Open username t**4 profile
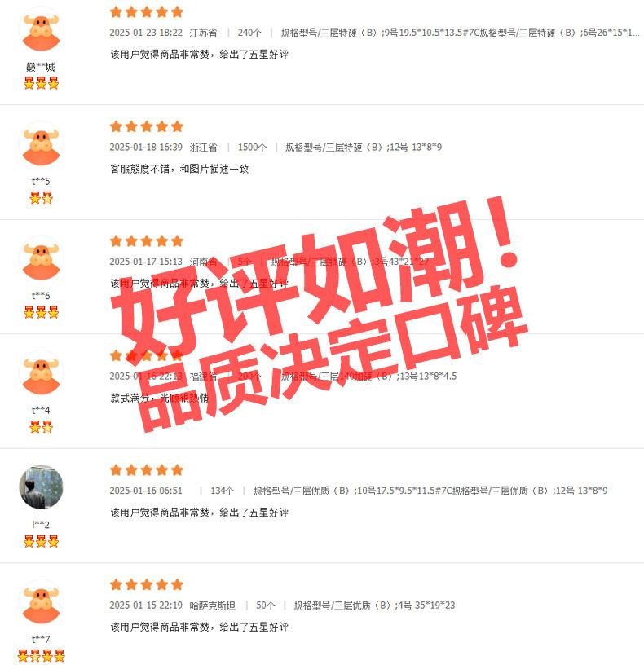Screen dimensions: 644x665 [41, 410]
